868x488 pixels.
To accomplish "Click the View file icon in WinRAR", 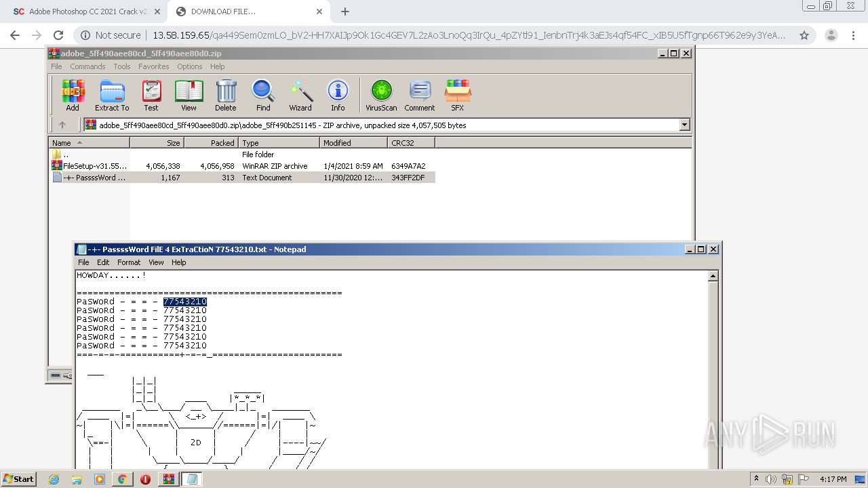I will (189, 96).
